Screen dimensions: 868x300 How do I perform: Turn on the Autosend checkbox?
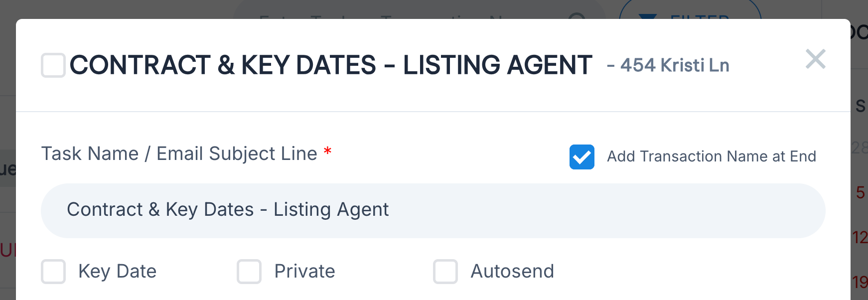[445, 272]
